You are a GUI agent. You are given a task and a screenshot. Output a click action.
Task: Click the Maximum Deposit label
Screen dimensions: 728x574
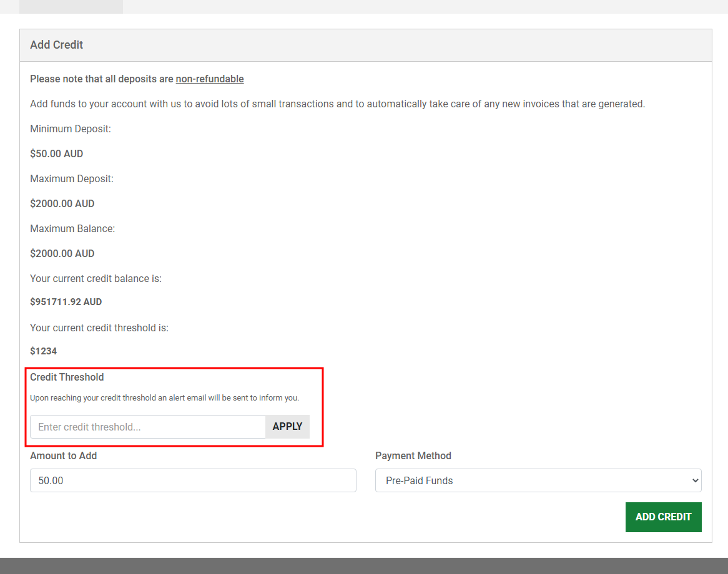pyautogui.click(x=72, y=179)
